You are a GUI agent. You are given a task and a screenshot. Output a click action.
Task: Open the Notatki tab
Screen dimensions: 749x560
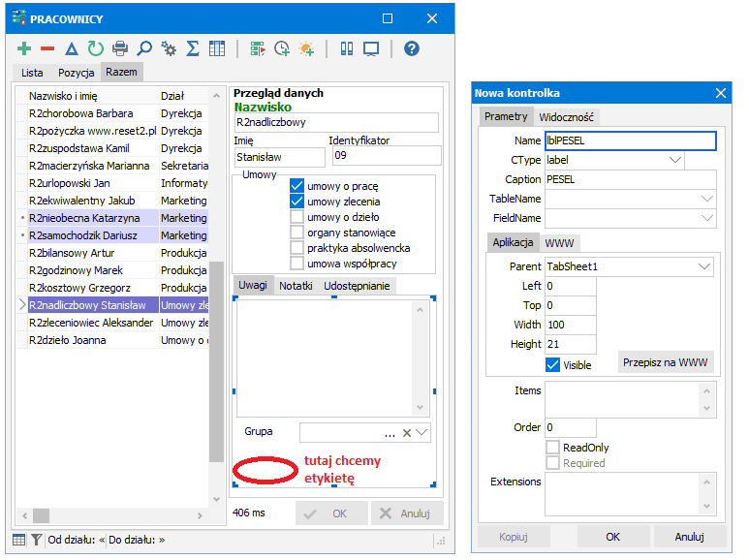pos(296,286)
